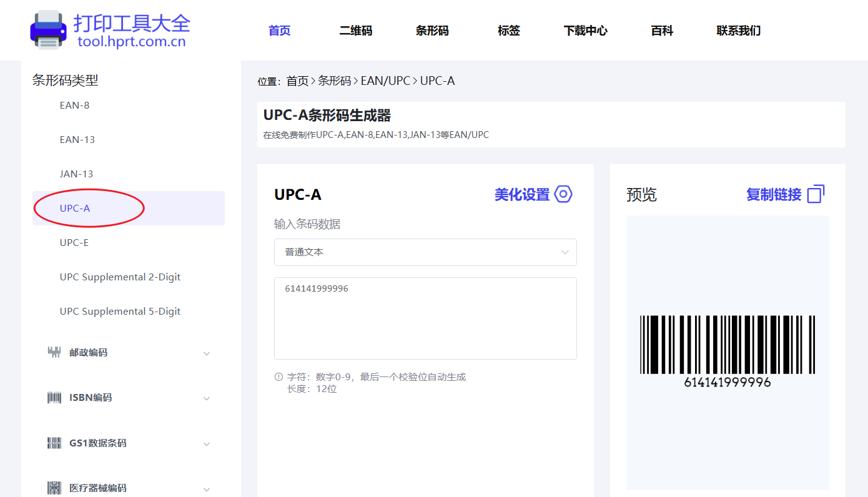Expand the ISBN编码 chevron
868x497 pixels.
pyautogui.click(x=207, y=398)
